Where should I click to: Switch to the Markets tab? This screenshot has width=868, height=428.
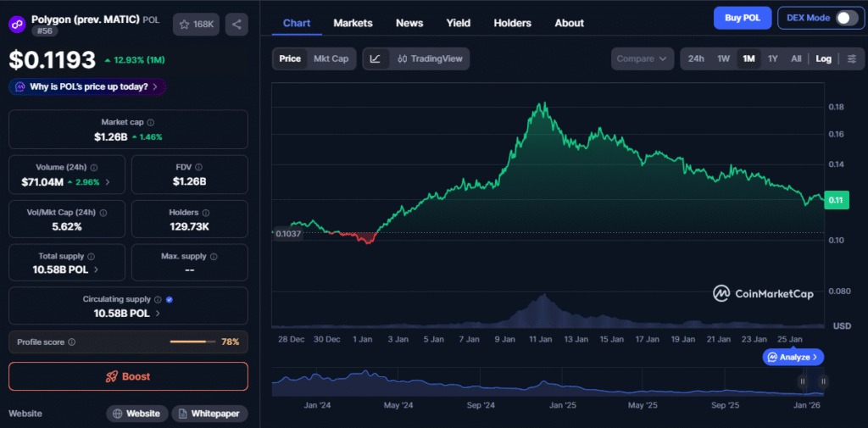click(x=353, y=23)
